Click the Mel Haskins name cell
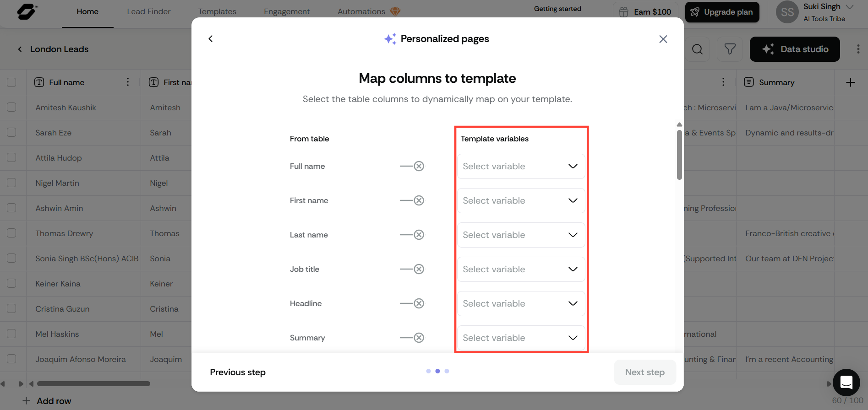The image size is (868, 410). click(x=83, y=334)
